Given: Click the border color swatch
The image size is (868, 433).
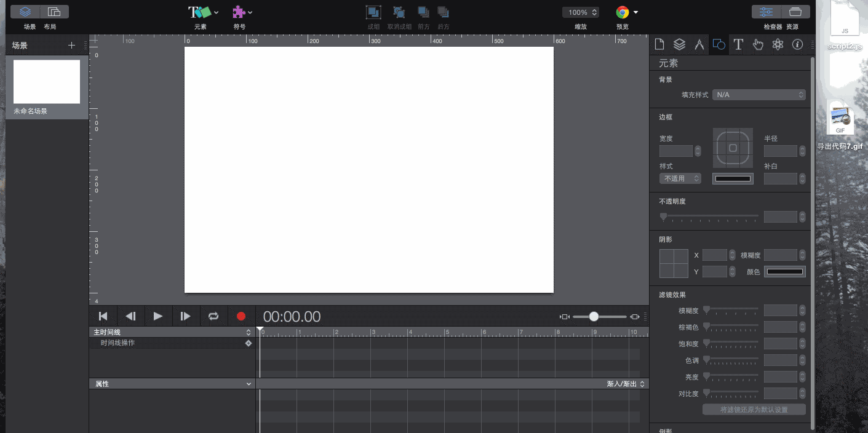Looking at the screenshot, I should pos(733,178).
